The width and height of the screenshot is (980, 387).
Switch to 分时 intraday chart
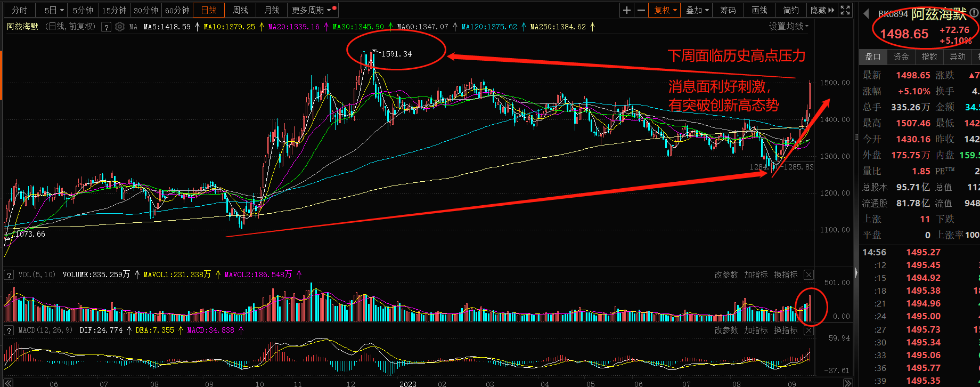pyautogui.click(x=20, y=10)
